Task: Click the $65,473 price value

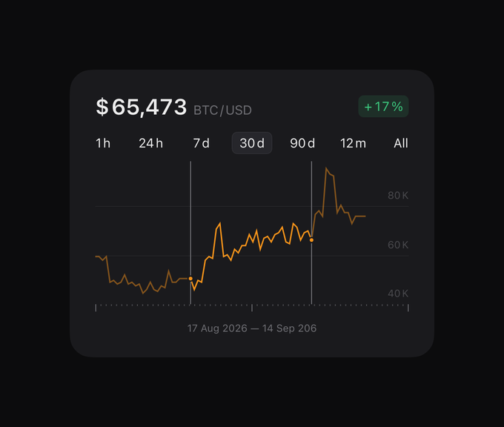Action: pyautogui.click(x=141, y=107)
